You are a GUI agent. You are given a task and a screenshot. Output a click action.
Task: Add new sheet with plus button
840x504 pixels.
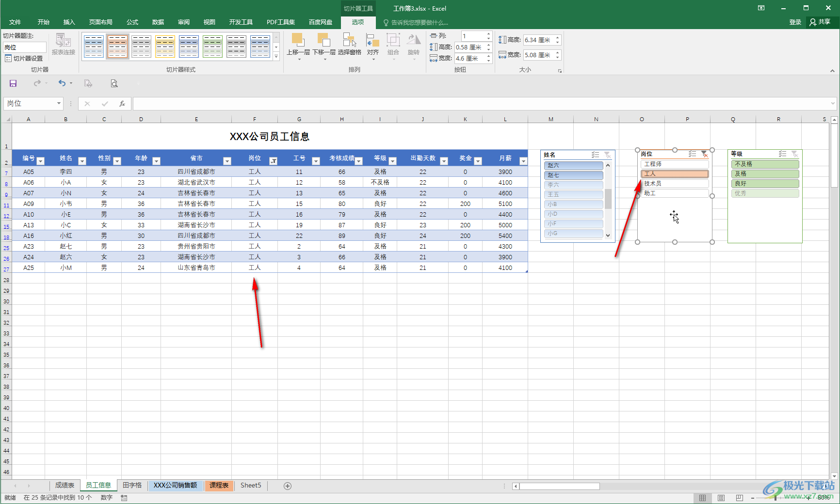click(288, 486)
